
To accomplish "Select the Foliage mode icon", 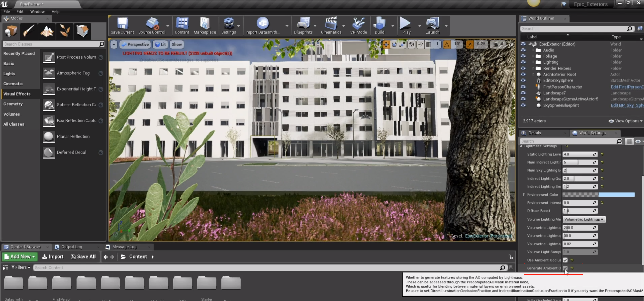I will coord(64,31).
